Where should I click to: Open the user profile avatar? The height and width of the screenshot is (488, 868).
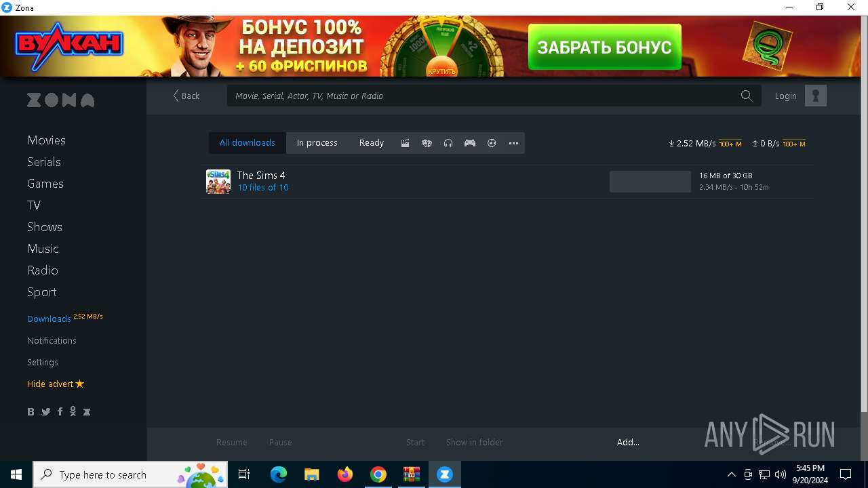click(816, 96)
